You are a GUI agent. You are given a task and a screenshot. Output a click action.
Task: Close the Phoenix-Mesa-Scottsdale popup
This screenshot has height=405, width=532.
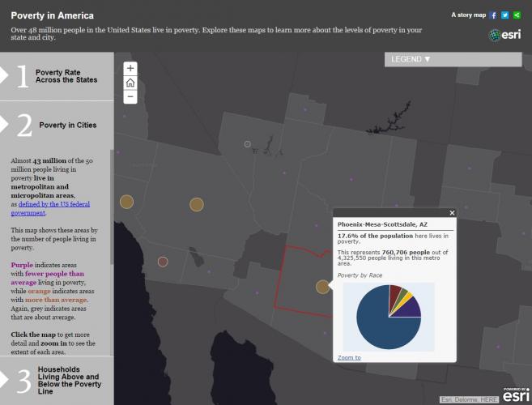pos(452,213)
